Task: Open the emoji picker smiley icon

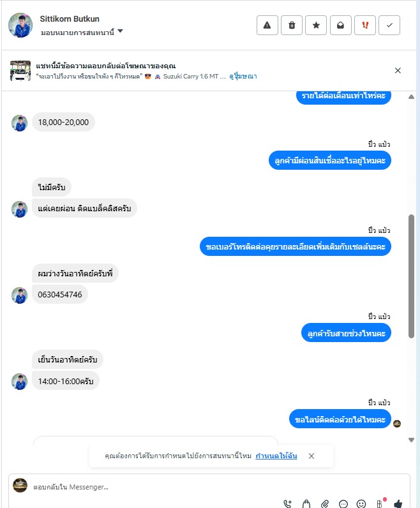Action: [361, 504]
